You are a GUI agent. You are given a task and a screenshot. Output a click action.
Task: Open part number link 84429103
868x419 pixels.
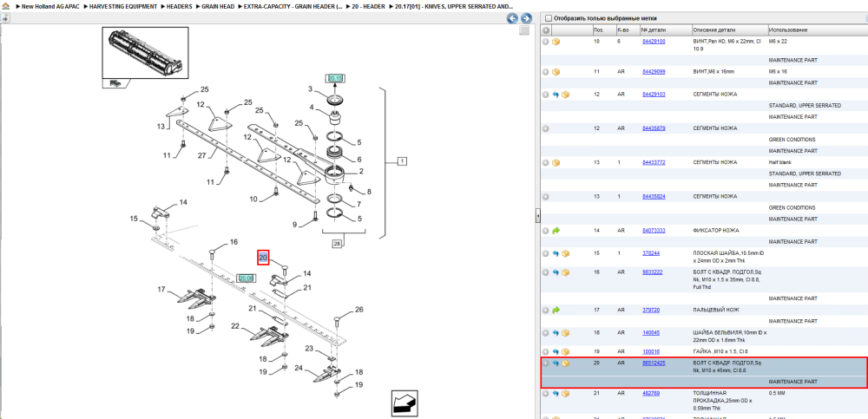(x=654, y=95)
